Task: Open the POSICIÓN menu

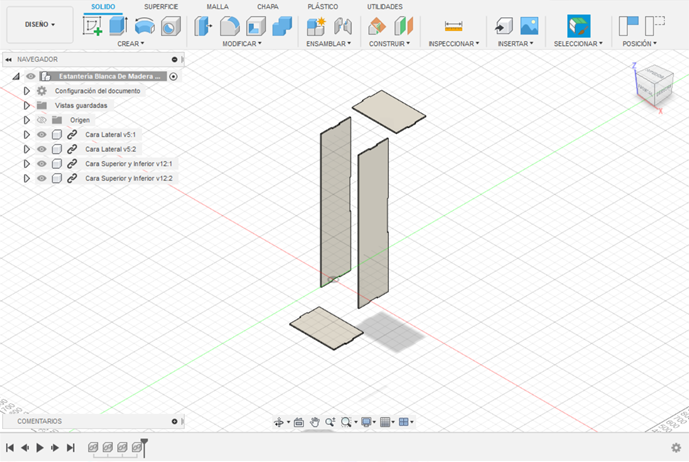Action: pyautogui.click(x=639, y=44)
